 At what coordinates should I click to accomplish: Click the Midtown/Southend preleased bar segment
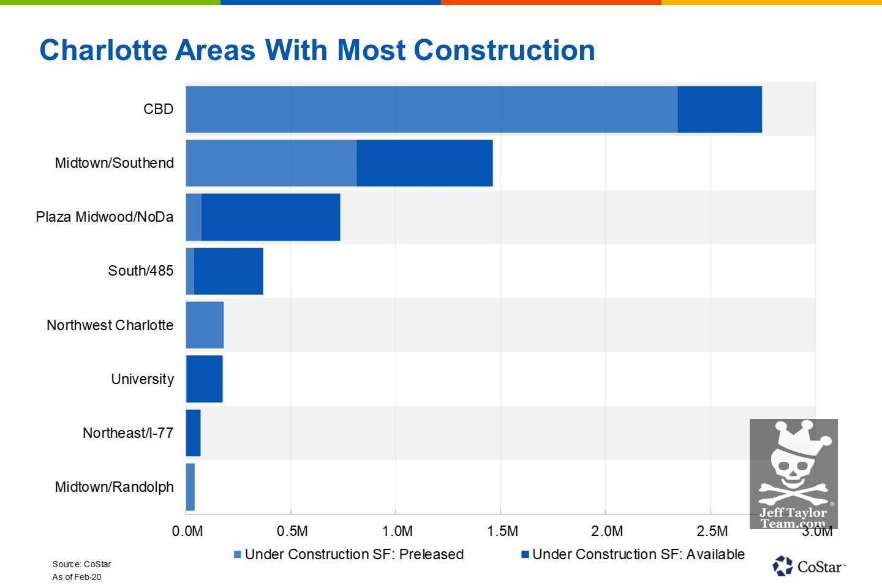pyautogui.click(x=271, y=163)
